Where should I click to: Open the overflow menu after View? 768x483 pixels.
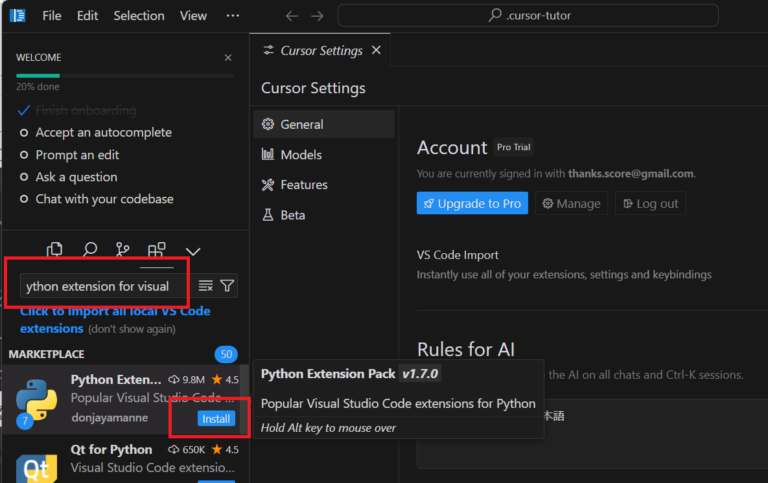pyautogui.click(x=233, y=16)
